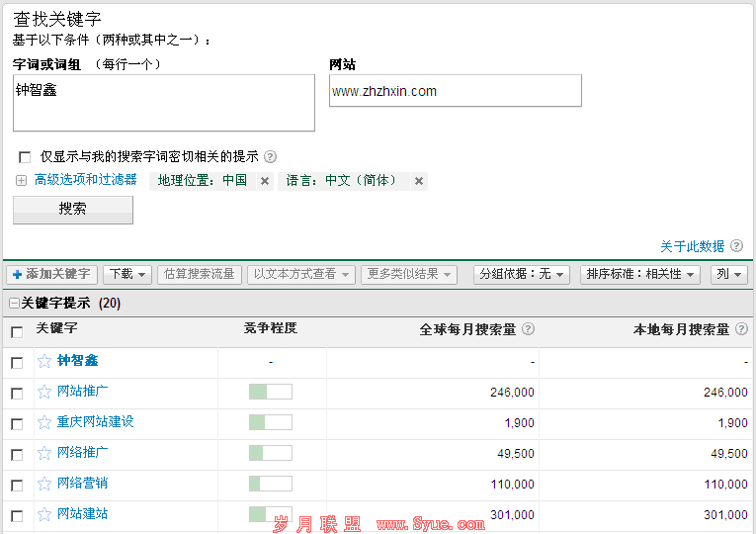Click the 网站 URL input field
756x534 pixels.
[455, 91]
